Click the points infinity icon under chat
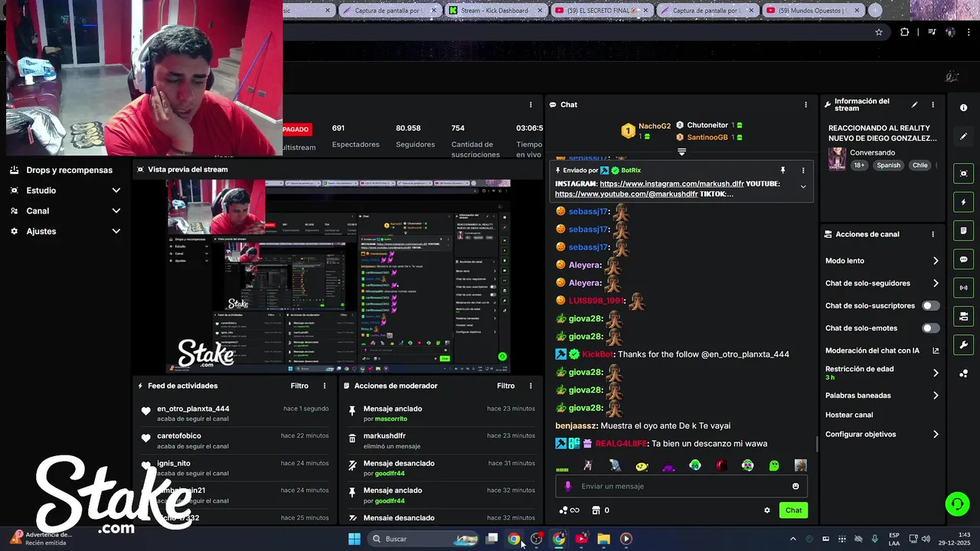 click(570, 510)
